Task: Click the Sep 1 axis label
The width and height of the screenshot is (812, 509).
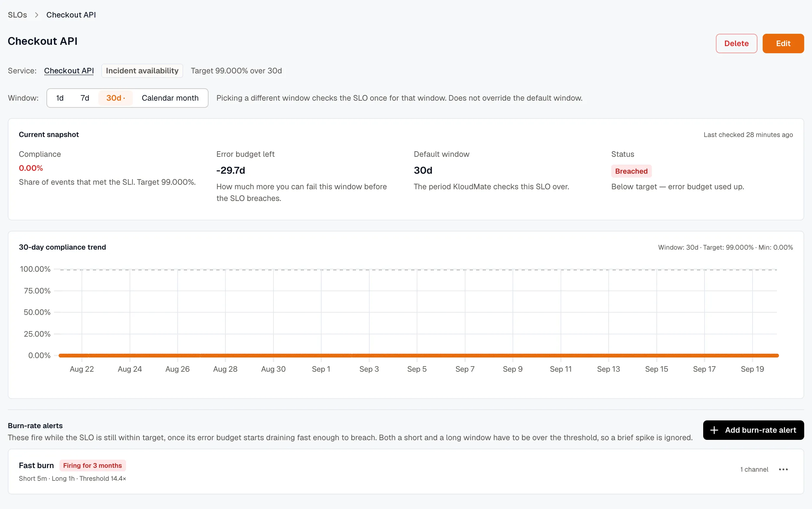Action: [x=321, y=369]
